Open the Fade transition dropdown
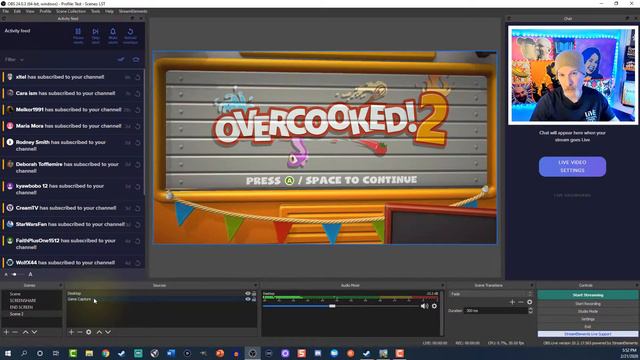640x360 pixels. click(491, 294)
